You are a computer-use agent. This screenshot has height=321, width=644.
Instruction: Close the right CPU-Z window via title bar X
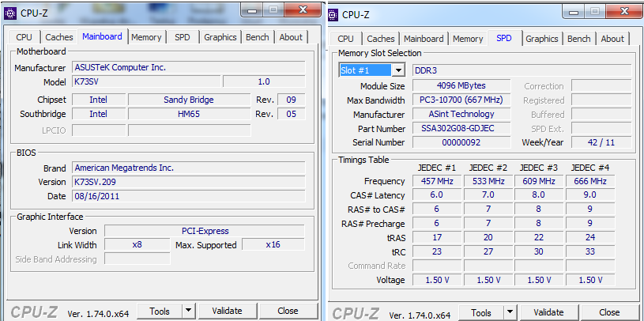[624, 12]
